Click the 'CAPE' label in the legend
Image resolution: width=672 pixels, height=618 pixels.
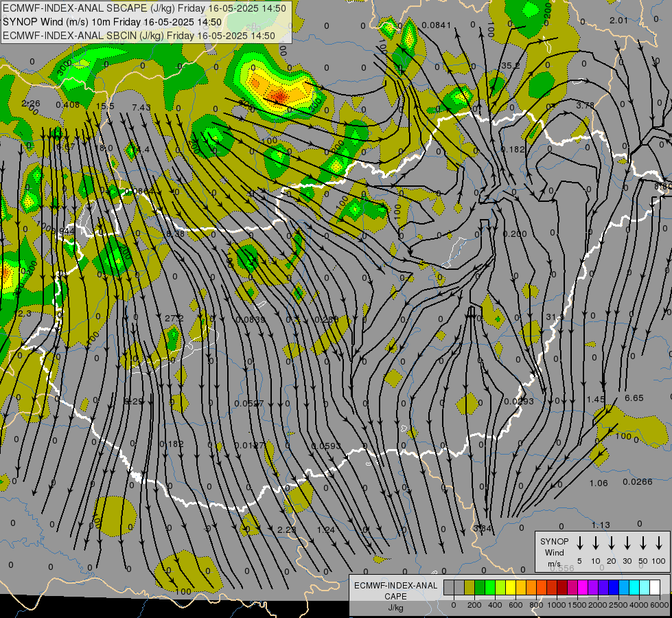coord(395,597)
